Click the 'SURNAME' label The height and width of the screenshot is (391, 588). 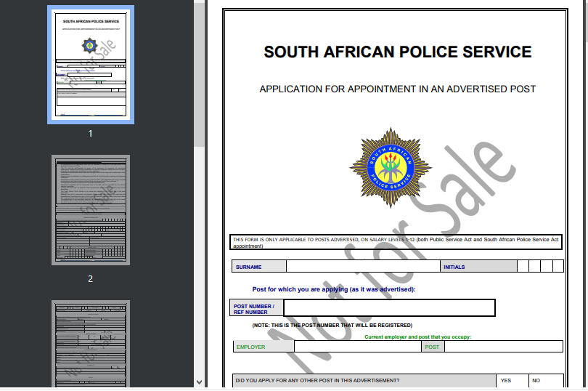point(248,267)
